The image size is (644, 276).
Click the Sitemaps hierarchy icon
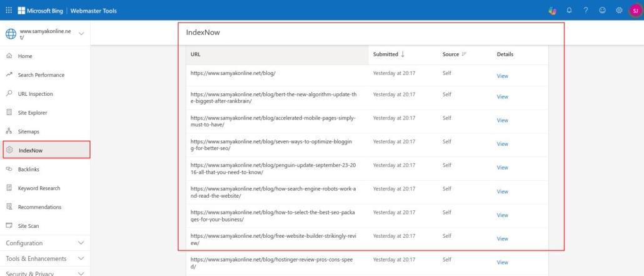click(x=9, y=131)
